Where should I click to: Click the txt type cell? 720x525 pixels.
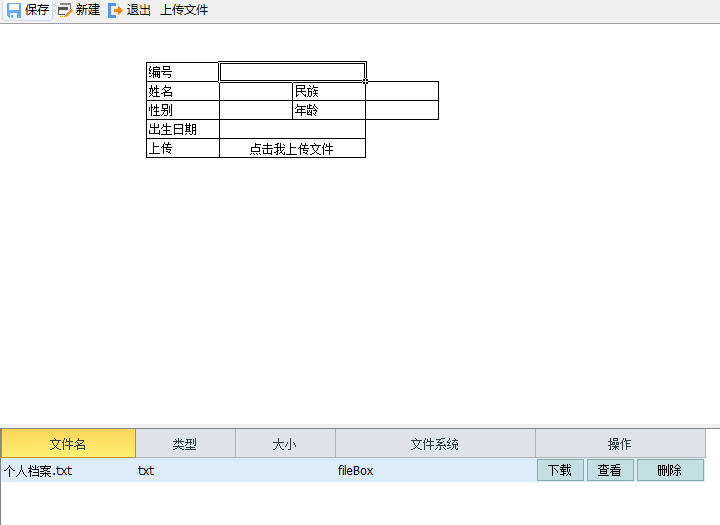coord(186,470)
